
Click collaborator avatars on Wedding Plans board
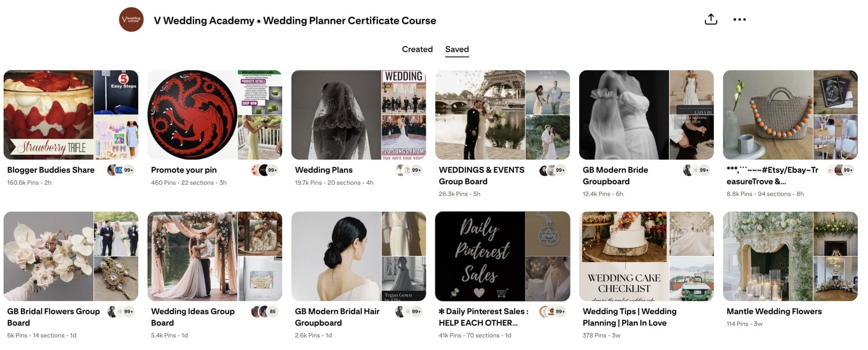pos(409,170)
